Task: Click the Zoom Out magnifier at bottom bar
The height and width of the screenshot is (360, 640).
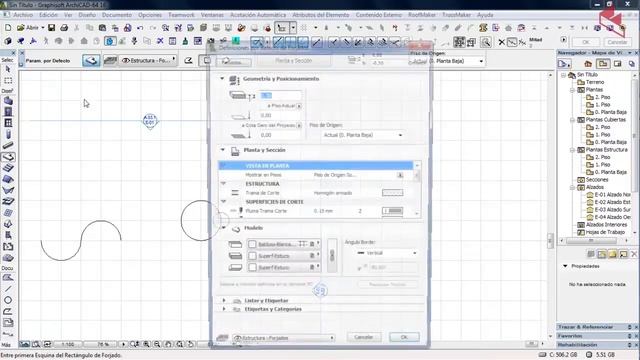Action: (157, 344)
